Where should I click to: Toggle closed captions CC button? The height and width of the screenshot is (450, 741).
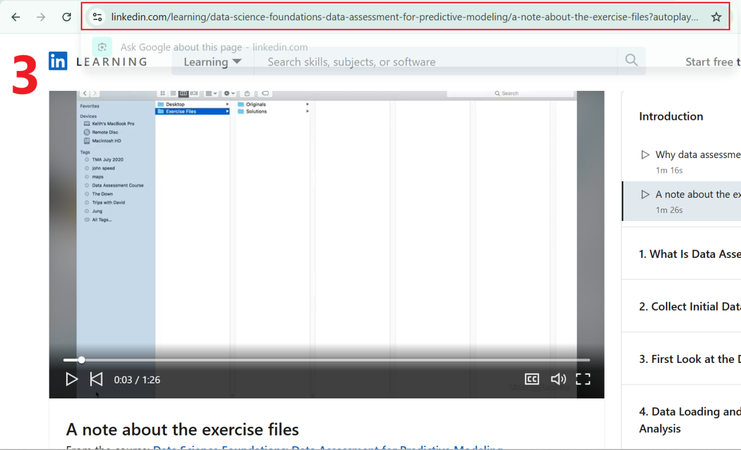pyautogui.click(x=532, y=379)
